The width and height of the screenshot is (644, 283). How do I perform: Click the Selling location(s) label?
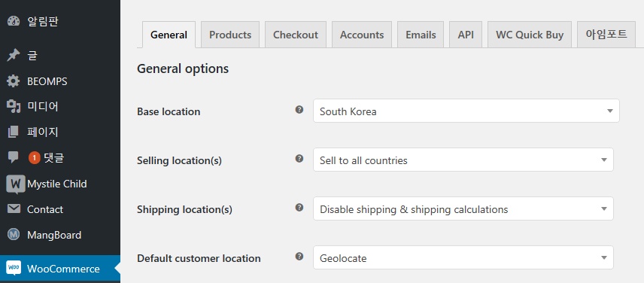(x=179, y=160)
